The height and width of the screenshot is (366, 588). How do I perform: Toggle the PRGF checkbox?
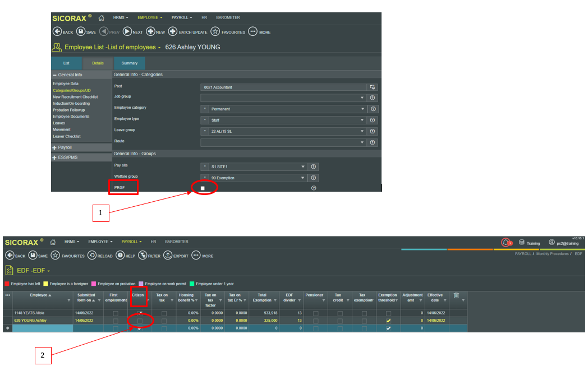(x=203, y=188)
